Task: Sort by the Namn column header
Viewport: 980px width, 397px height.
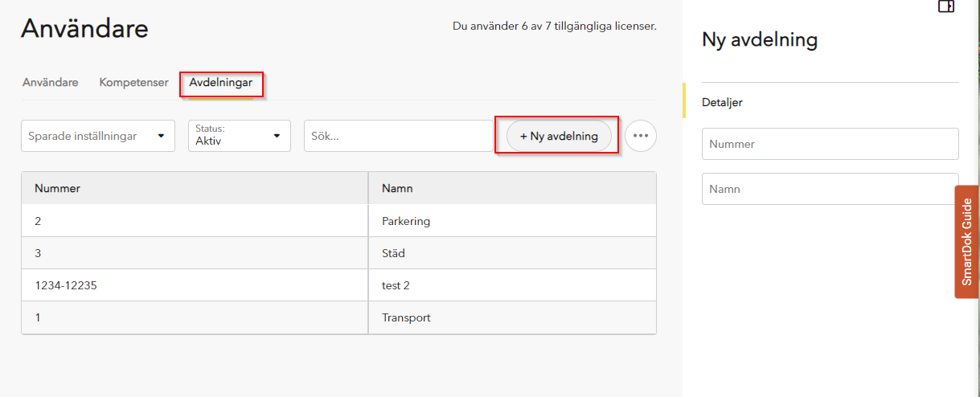Action: tap(512, 188)
